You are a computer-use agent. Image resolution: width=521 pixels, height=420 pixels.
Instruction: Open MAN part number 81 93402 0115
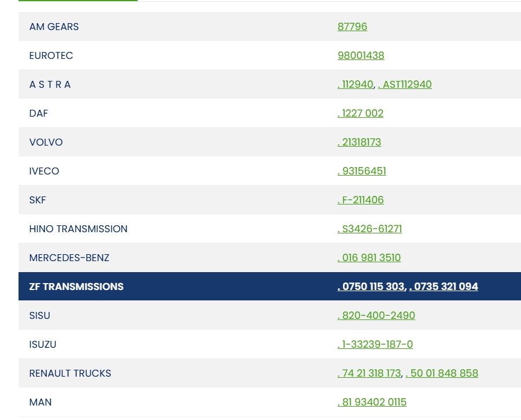point(372,402)
